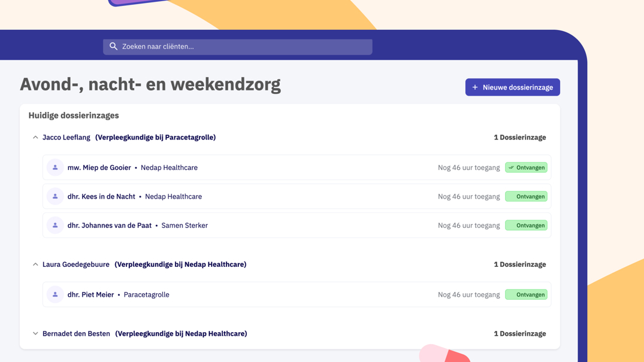Click the name Jacco Leeflang

coord(66,138)
